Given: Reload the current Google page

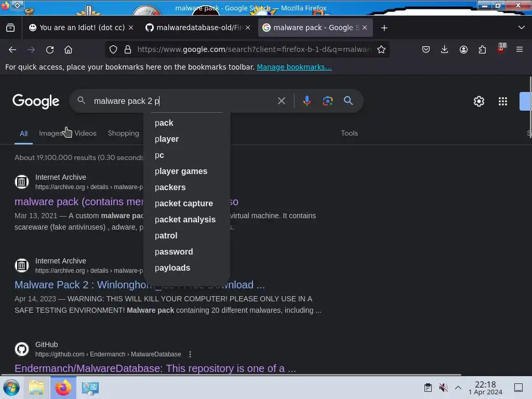Looking at the screenshot, I should tap(50, 49).
